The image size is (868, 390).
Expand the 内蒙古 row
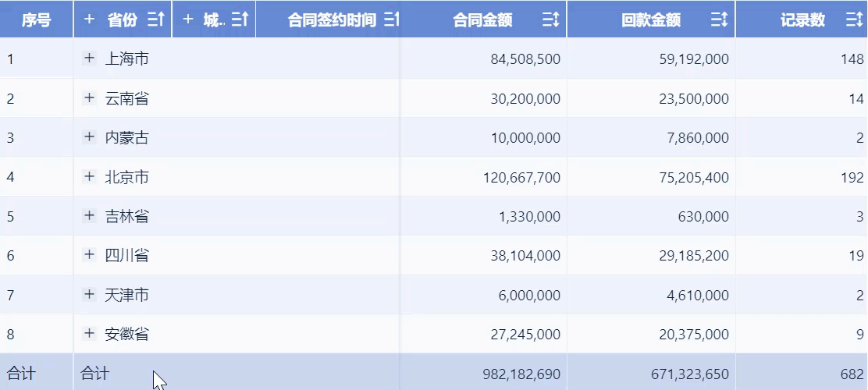89,137
